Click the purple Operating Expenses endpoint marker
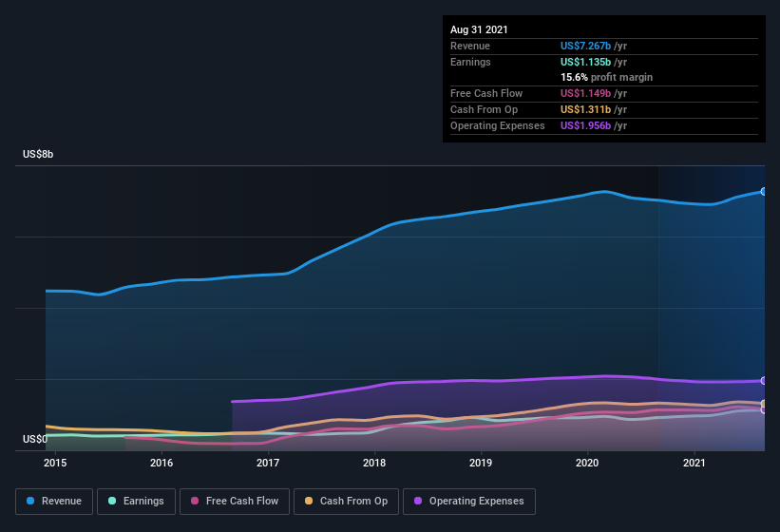This screenshot has height=532, width=780. tap(764, 381)
